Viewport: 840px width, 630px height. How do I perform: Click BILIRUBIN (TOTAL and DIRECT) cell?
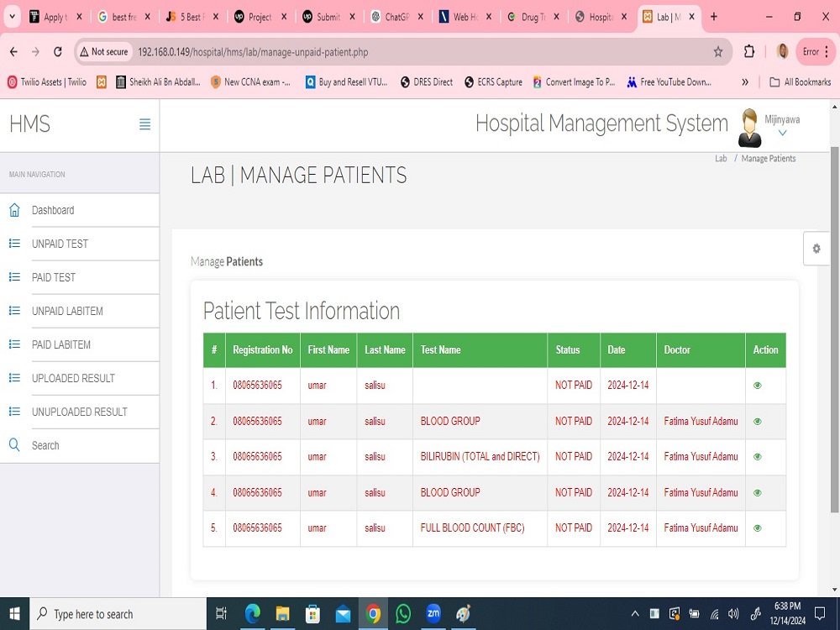tap(480, 456)
